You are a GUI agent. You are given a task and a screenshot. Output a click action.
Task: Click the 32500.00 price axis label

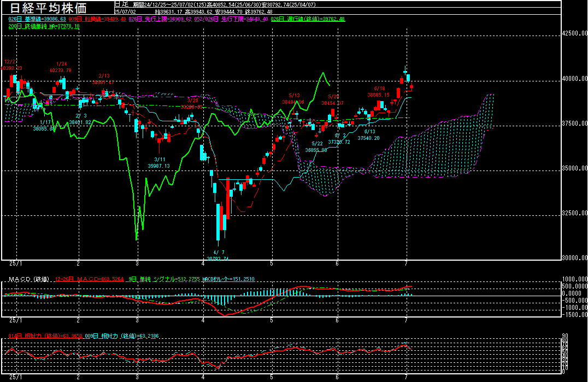pyautogui.click(x=575, y=213)
